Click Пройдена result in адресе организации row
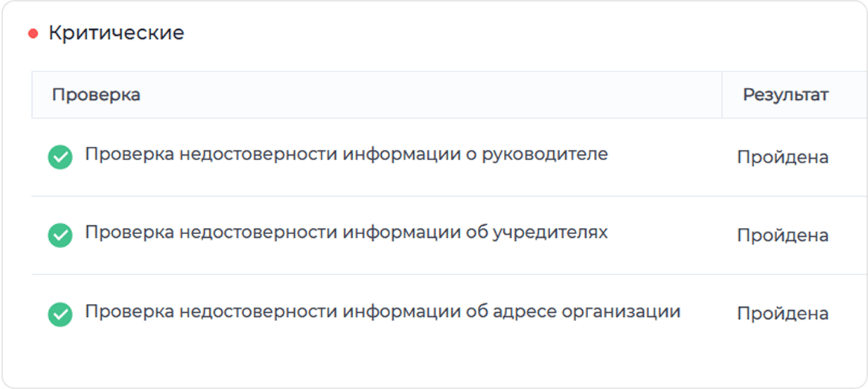 pyautogui.click(x=782, y=314)
